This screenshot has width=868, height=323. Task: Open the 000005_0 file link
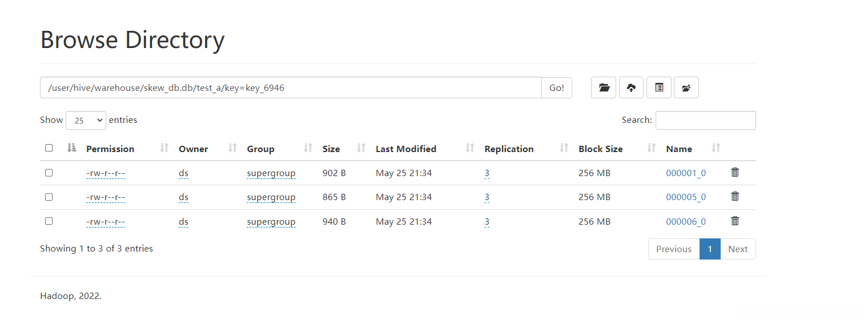(x=686, y=197)
